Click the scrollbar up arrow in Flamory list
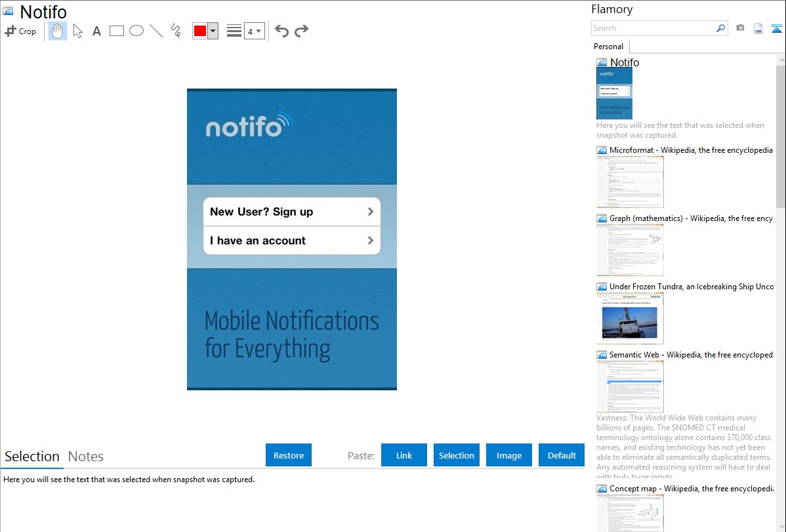Image resolution: width=786 pixels, height=532 pixels. pos(781,60)
